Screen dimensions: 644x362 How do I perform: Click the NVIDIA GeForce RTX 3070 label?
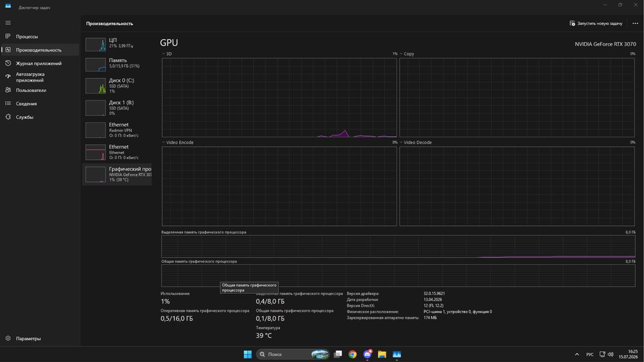tap(605, 44)
